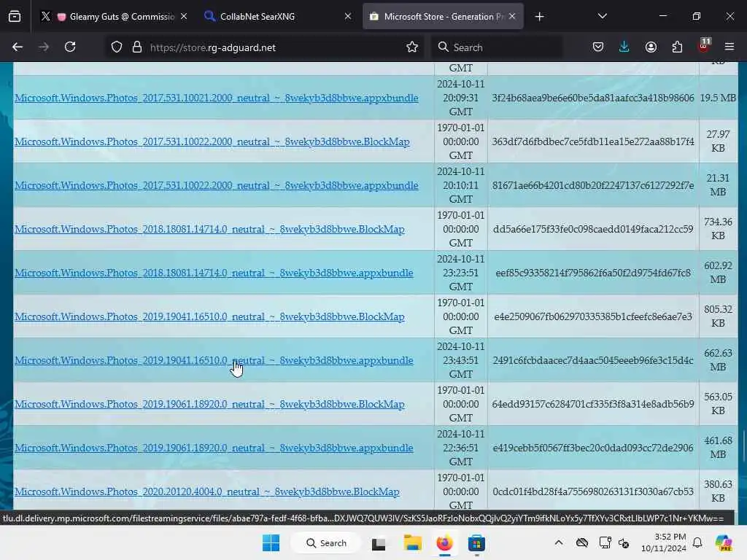This screenshot has width=747, height=560.
Task: Show hidden system tray icons
Action: pos(559,542)
